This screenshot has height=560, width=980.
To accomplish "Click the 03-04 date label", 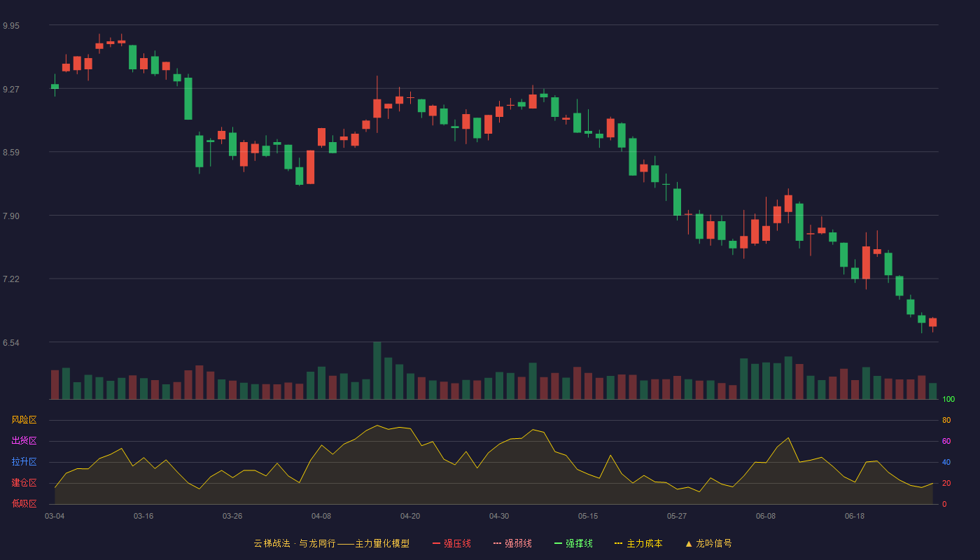I will [x=55, y=516].
